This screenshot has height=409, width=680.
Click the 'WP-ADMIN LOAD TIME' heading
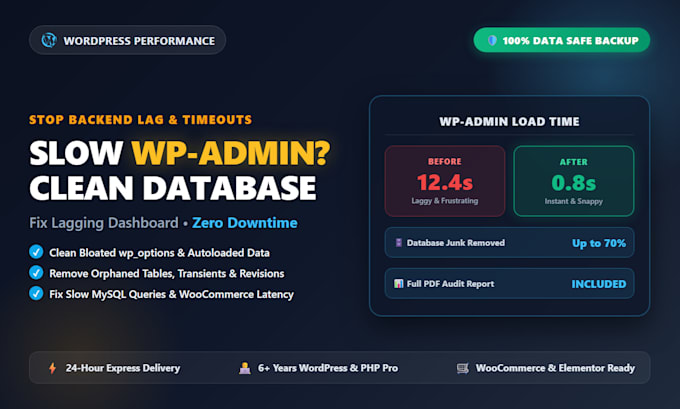(510, 121)
